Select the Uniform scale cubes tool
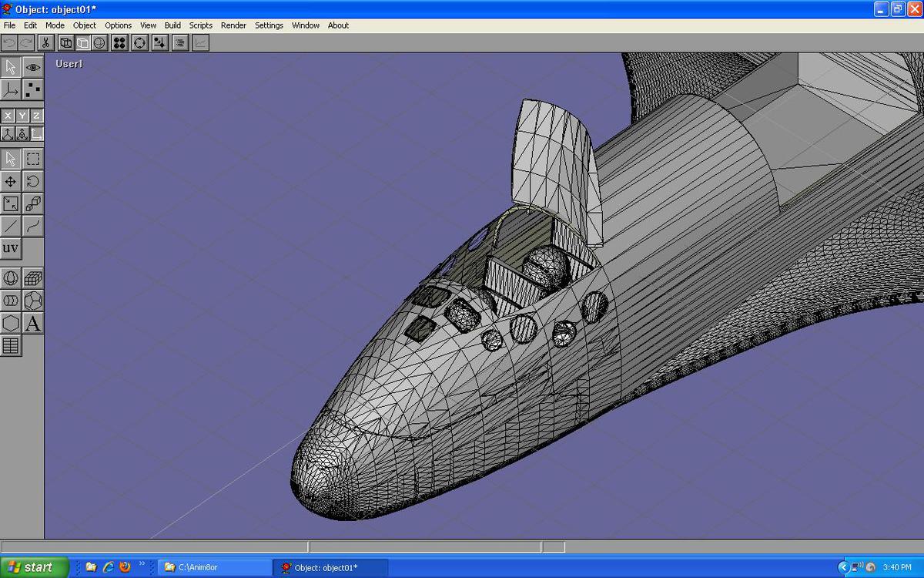924x578 pixels. coord(32,203)
